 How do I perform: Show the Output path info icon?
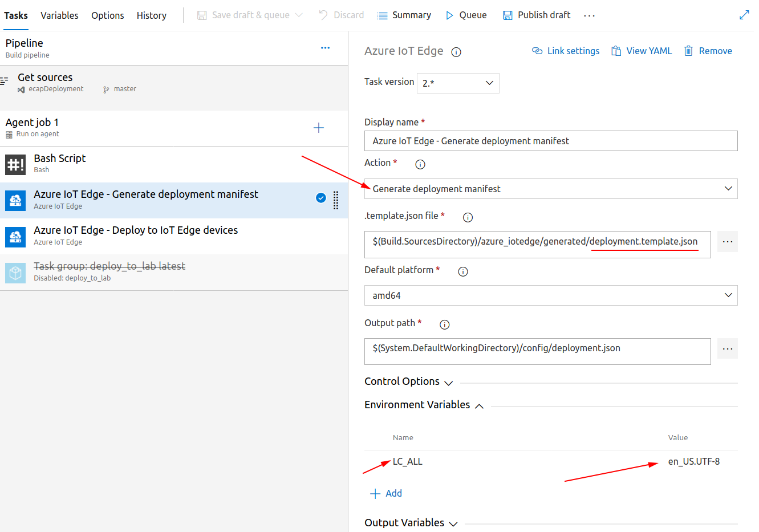pyautogui.click(x=445, y=324)
